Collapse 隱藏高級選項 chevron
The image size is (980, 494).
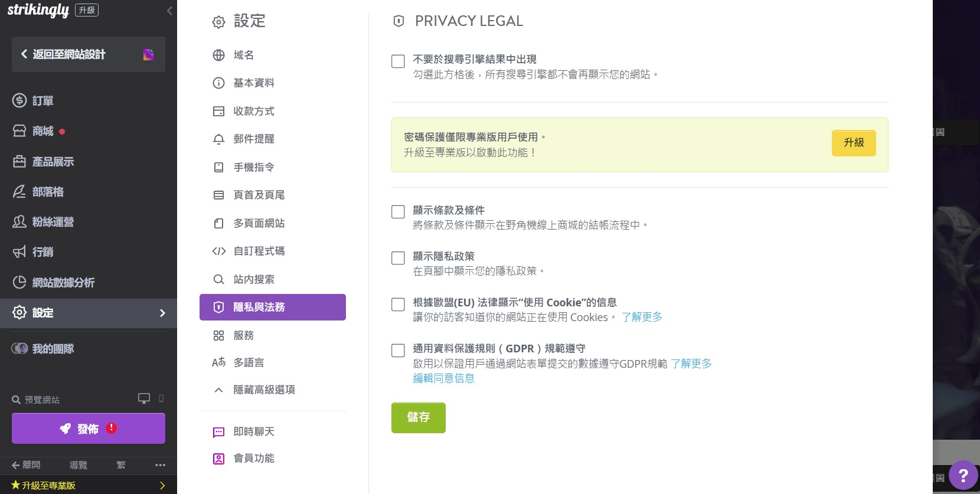pyautogui.click(x=218, y=390)
